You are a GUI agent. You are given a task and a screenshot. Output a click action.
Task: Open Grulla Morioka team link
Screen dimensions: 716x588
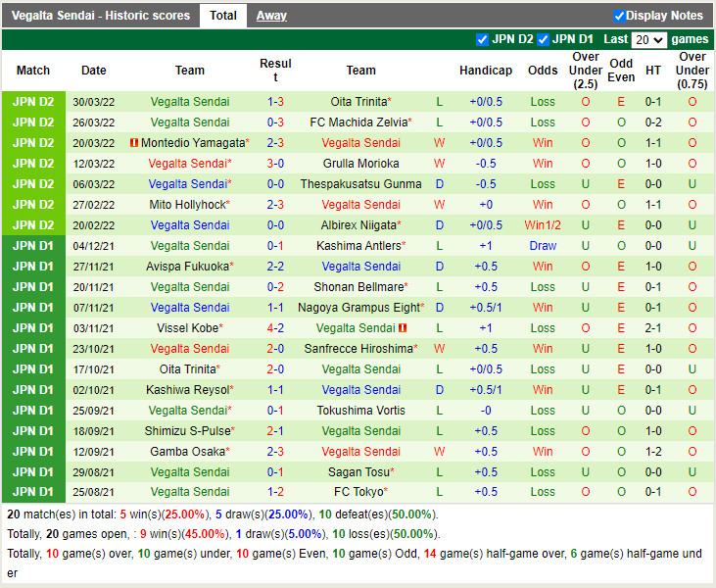pyautogui.click(x=360, y=164)
